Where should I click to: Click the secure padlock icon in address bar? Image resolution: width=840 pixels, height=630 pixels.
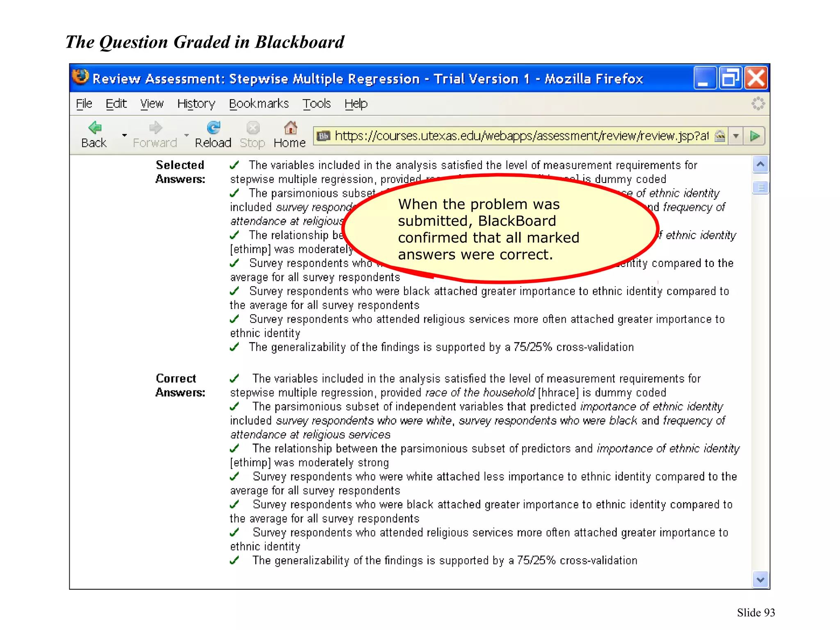coord(720,136)
